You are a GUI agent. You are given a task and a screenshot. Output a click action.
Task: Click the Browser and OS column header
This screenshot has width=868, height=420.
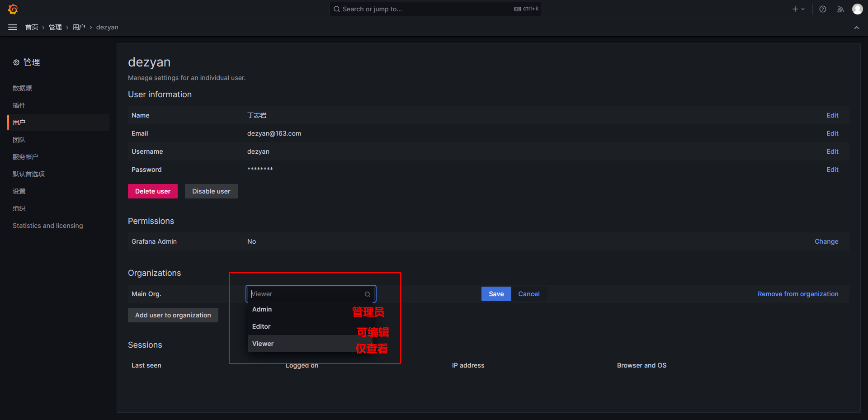(642, 365)
